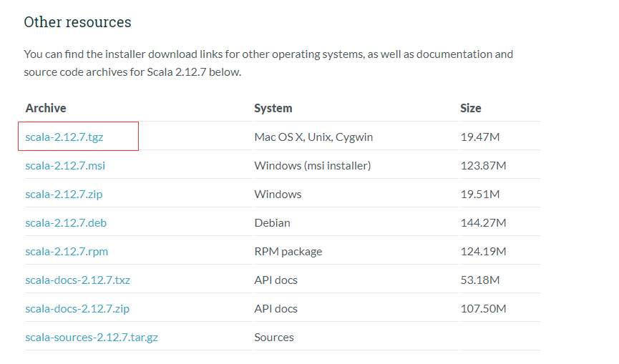Viewport: 619px width, 364px height.
Task: Download scala-docs-2.12.7.zip API docs
Action: 77,308
